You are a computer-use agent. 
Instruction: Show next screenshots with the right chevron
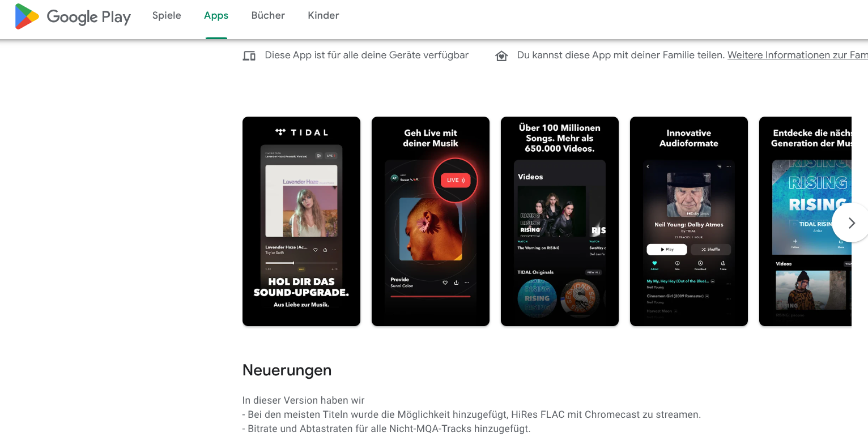pos(851,223)
